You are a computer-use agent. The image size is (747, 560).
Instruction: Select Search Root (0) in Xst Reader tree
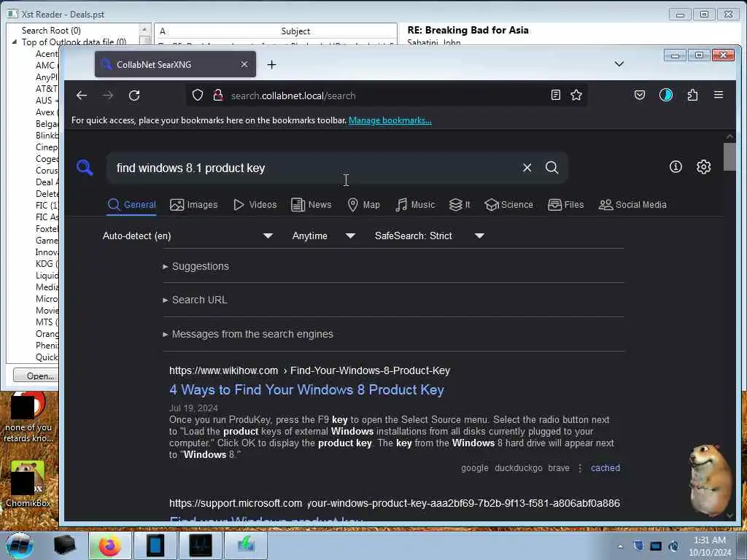point(51,31)
